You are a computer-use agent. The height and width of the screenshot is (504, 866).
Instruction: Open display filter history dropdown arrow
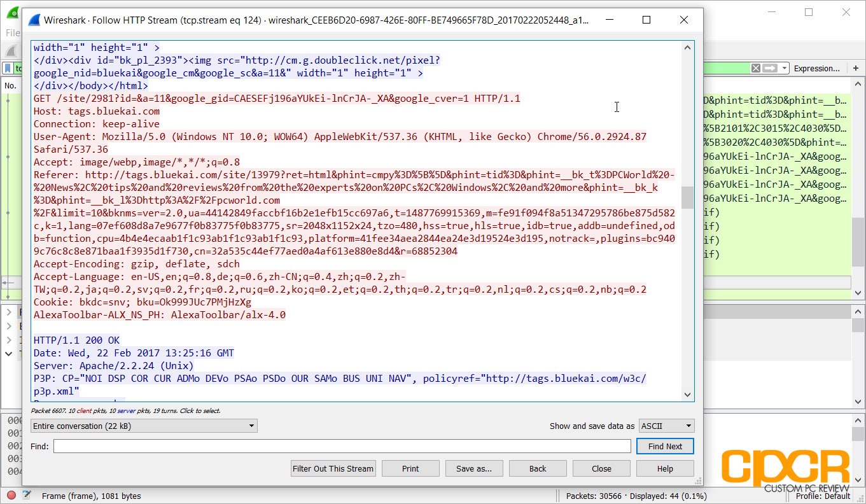click(x=785, y=68)
